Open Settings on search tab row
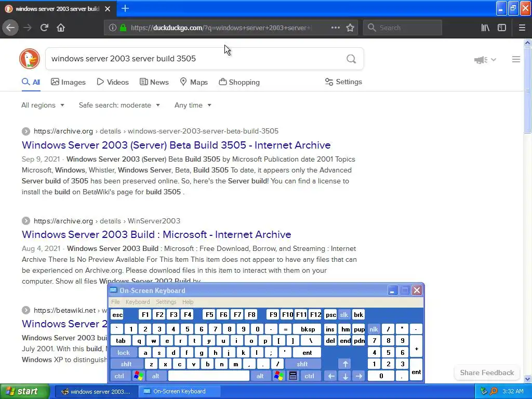The width and height of the screenshot is (532, 399). click(343, 82)
